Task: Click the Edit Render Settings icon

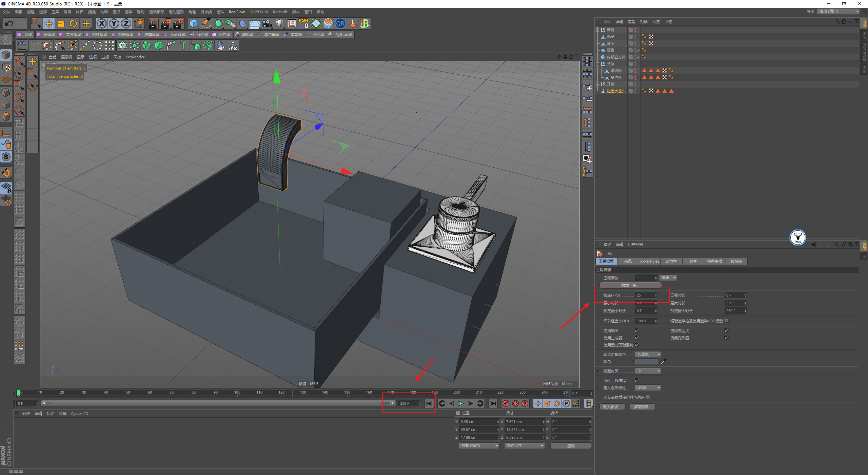Action: 178,23
